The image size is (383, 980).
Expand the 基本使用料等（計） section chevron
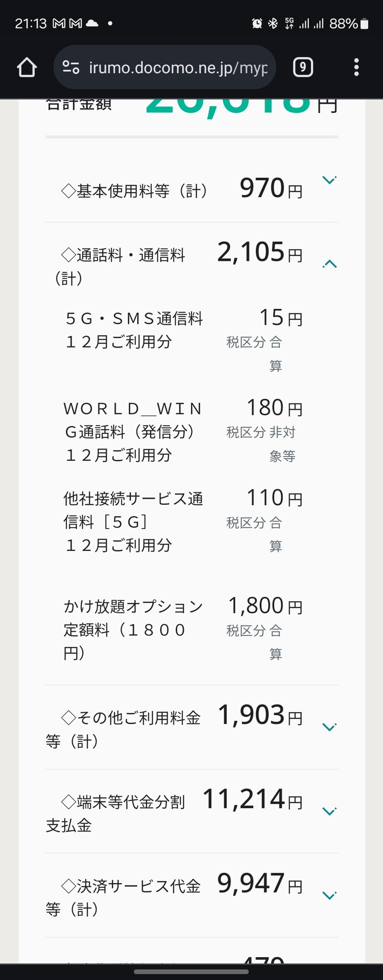pos(329,180)
